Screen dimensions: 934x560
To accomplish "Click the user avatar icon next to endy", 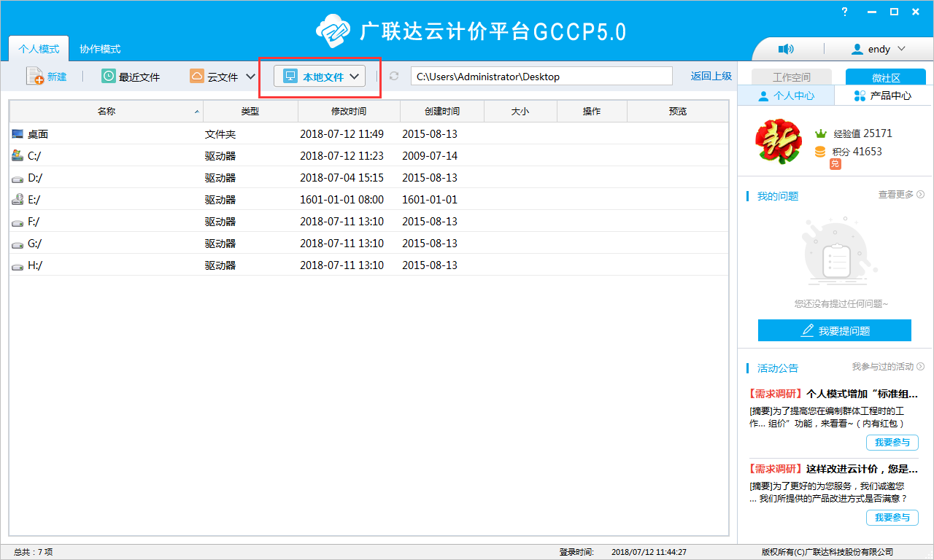I will pos(857,49).
